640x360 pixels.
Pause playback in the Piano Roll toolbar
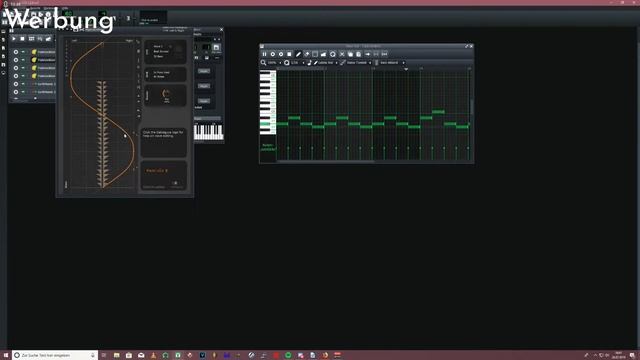tap(264, 54)
